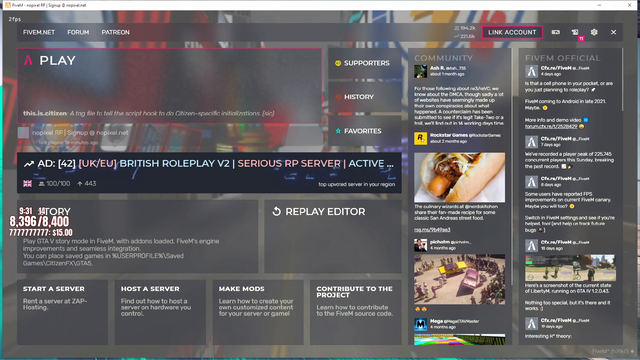The width and height of the screenshot is (640, 360).
Task: Click the LINK ACCOUNT button
Action: point(512,32)
